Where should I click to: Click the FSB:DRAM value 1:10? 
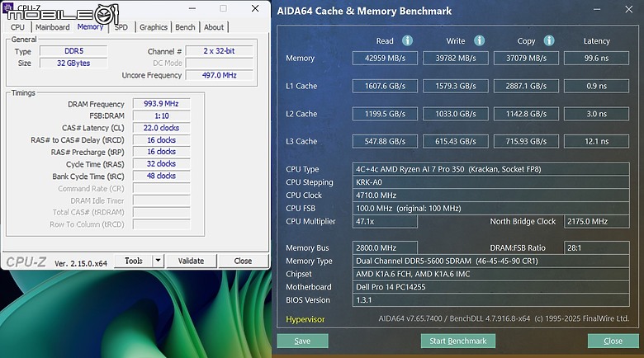click(x=161, y=115)
